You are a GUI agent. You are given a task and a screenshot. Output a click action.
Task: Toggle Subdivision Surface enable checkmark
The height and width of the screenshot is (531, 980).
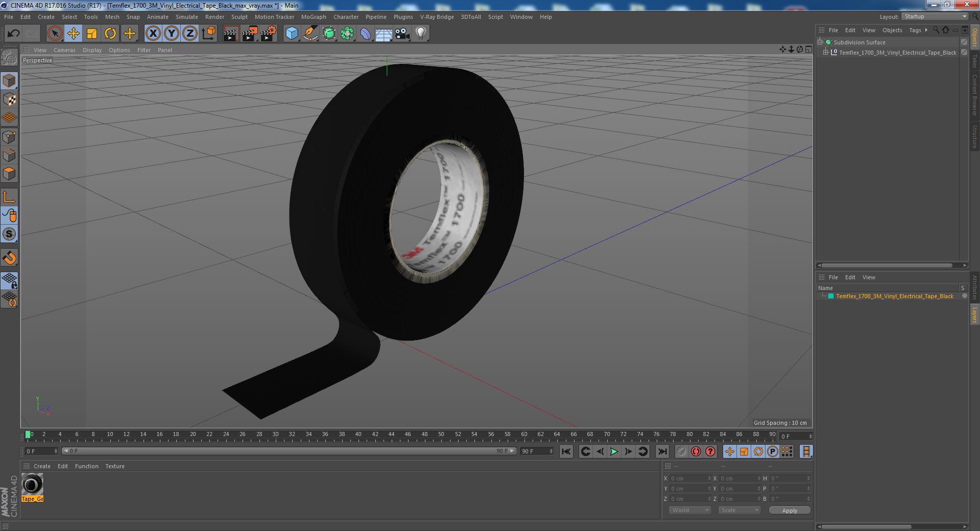point(964,42)
